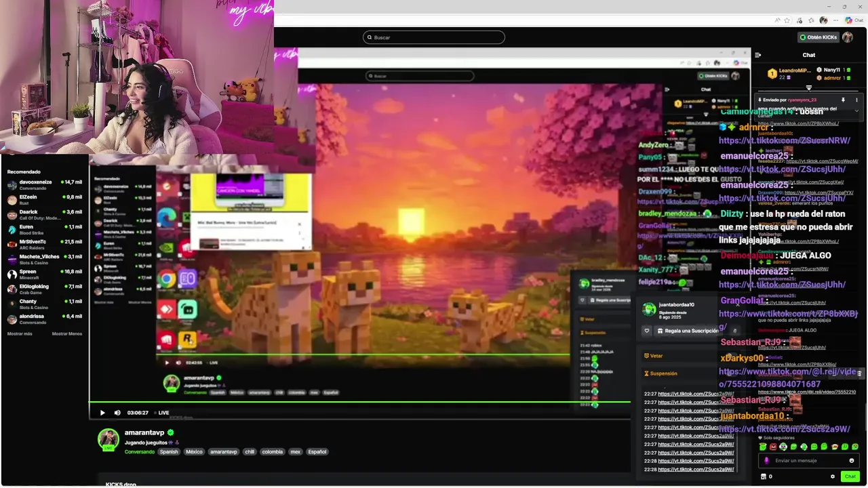
Task: Click heart follow icon on juantabordaa10 card
Action: click(x=647, y=331)
